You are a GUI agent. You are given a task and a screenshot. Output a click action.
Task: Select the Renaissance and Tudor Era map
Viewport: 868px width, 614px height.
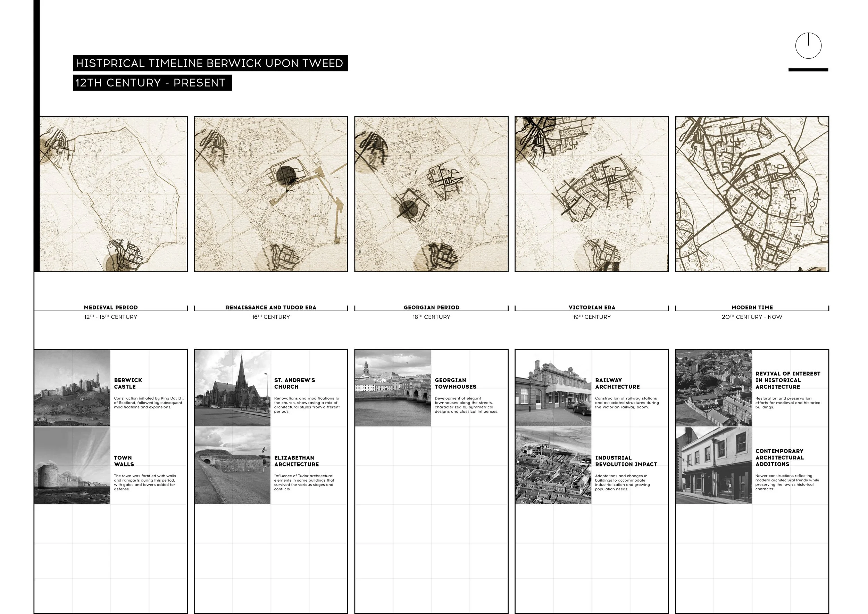(x=271, y=194)
